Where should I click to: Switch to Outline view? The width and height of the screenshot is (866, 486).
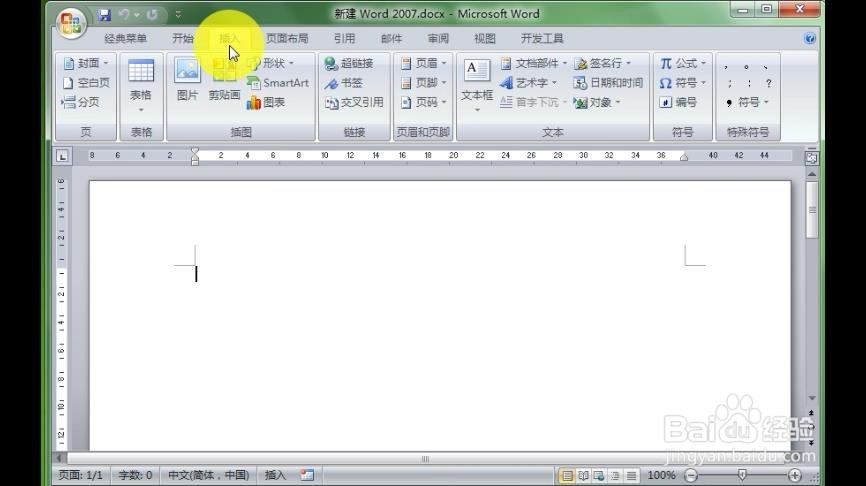(615, 475)
